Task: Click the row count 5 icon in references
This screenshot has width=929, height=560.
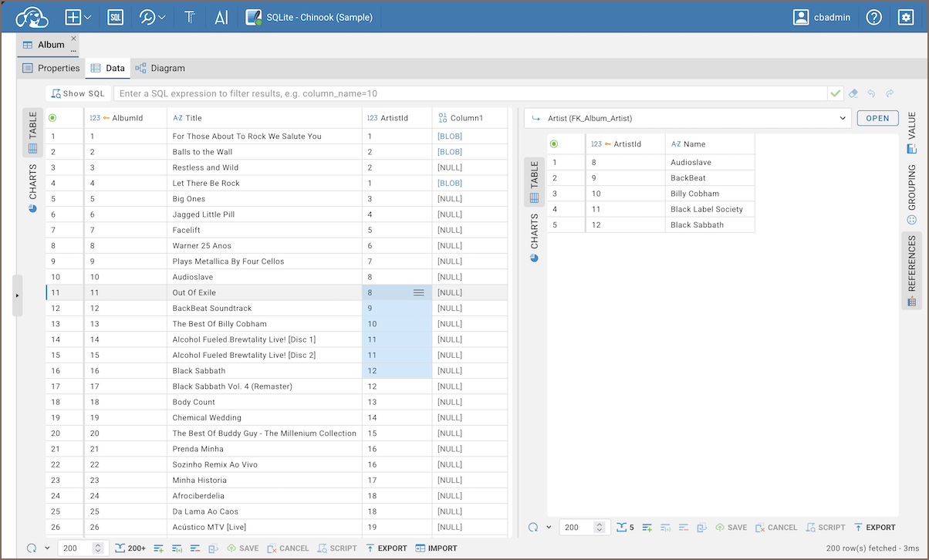Action: [x=626, y=528]
